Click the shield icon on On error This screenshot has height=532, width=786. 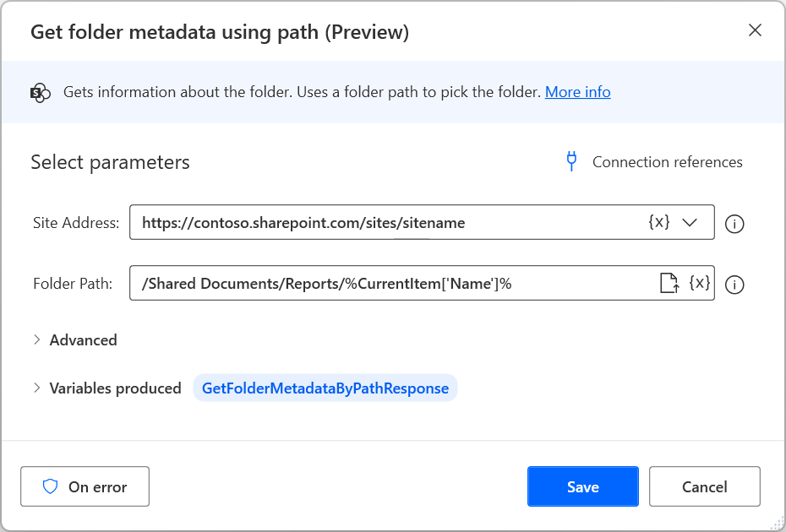click(x=51, y=486)
